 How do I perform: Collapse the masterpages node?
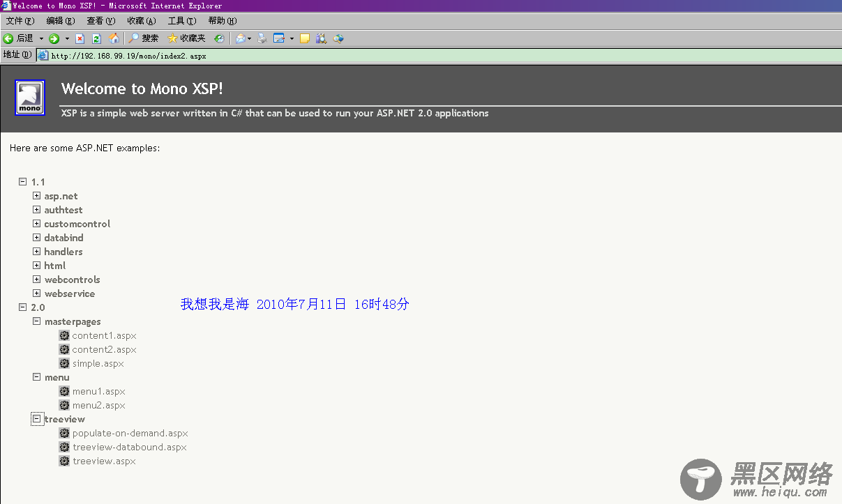point(36,321)
